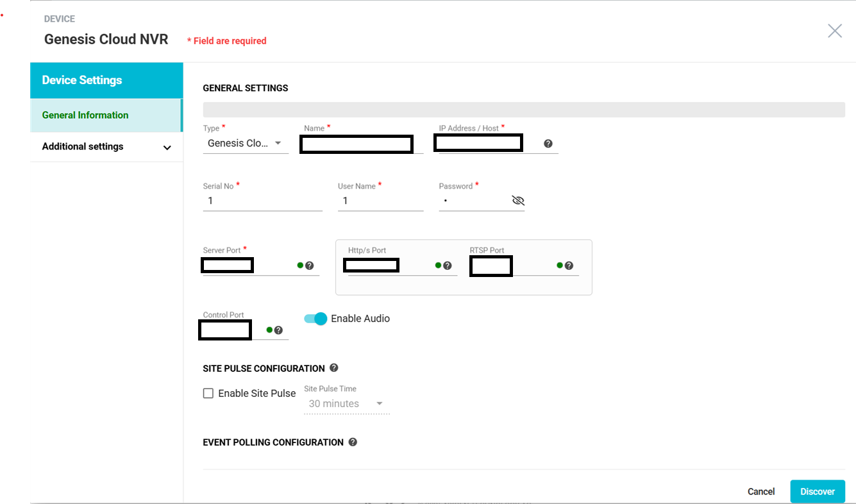This screenshot has width=856, height=504.
Task: Click help icon beside Control Port
Action: pyautogui.click(x=278, y=330)
